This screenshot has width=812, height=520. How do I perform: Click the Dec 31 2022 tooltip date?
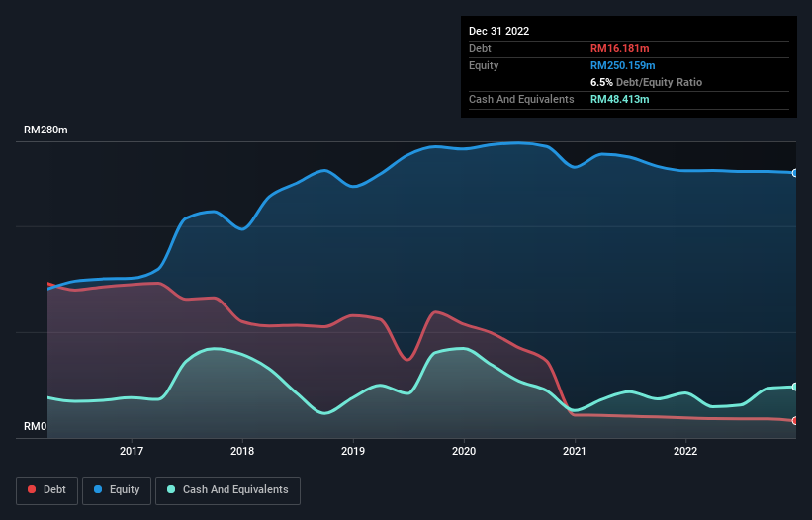(x=499, y=31)
